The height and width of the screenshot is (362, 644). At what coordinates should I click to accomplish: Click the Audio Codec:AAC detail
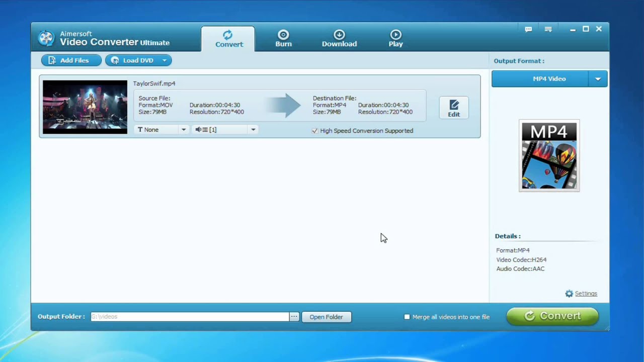point(520,269)
